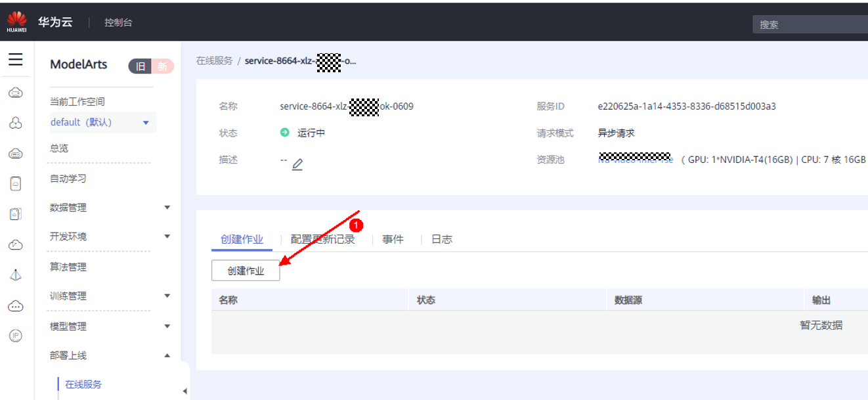Collapse the 部署上线 menu arrow
This screenshot has width=868, height=400.
[x=167, y=355]
